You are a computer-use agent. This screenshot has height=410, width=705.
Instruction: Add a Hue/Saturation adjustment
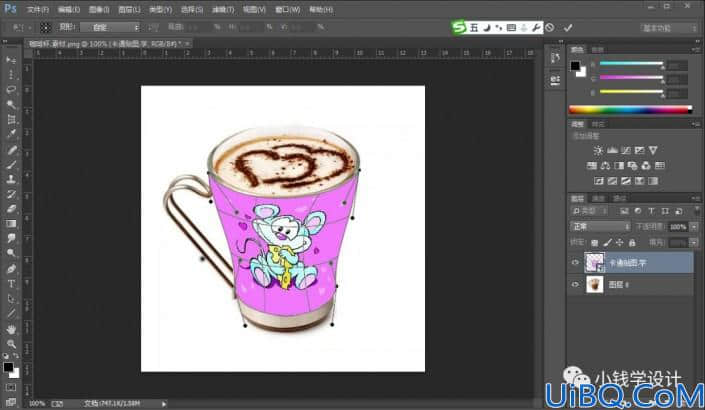[x=592, y=165]
